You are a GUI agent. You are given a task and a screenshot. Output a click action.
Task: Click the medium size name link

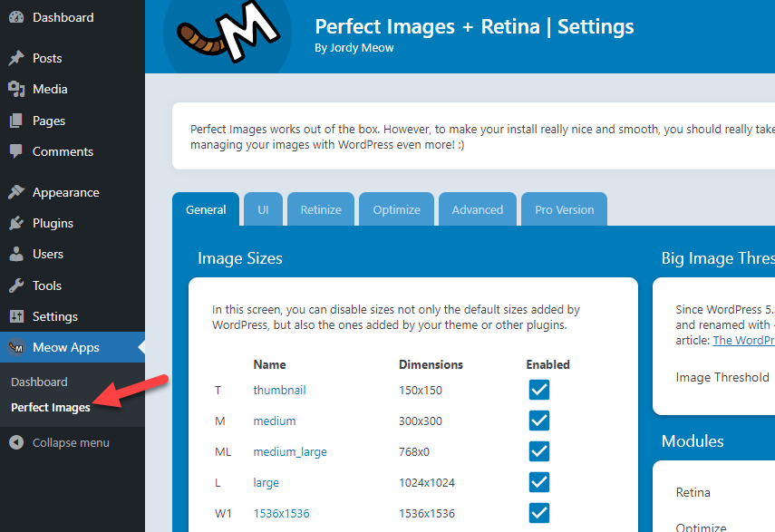click(x=275, y=421)
